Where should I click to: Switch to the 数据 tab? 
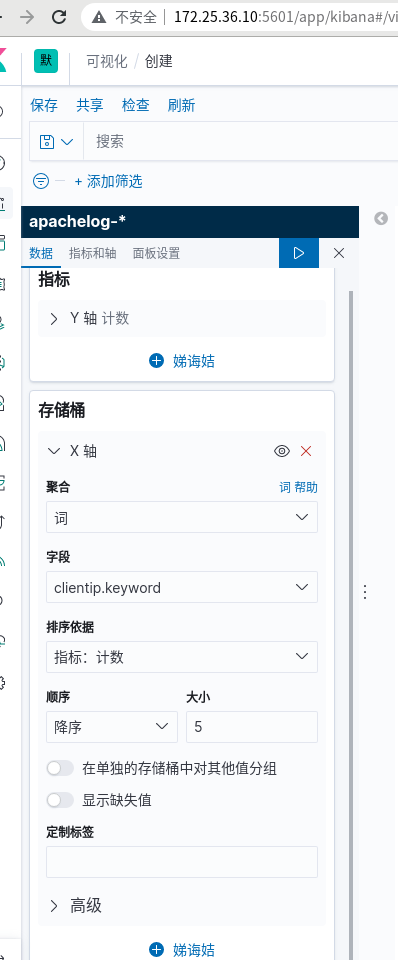tap(41, 253)
